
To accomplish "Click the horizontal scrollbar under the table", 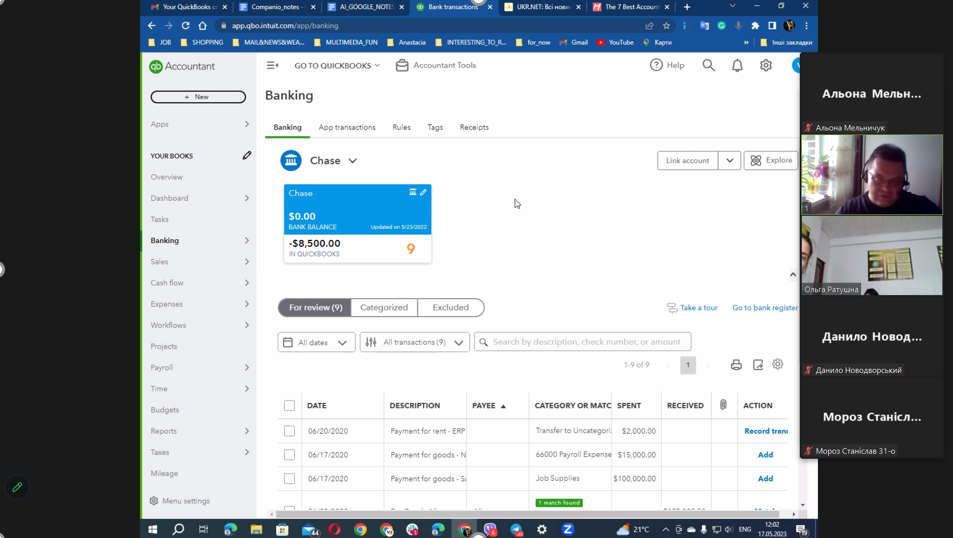I will click(527, 514).
